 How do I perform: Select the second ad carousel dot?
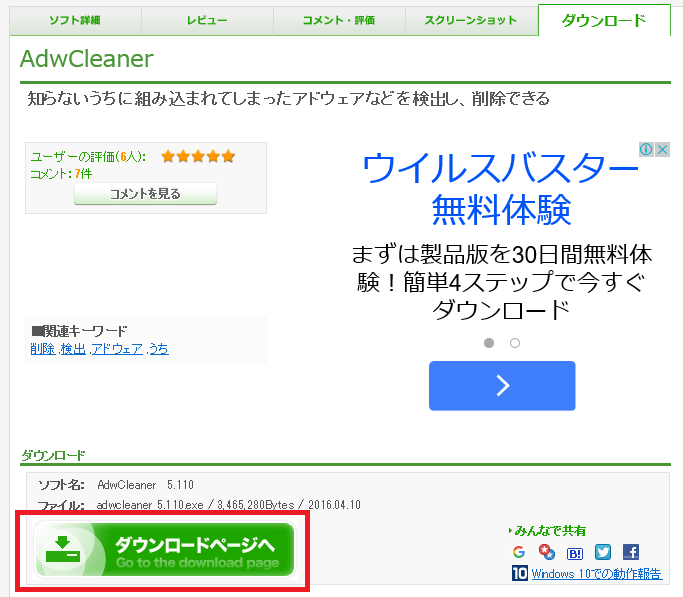515,343
